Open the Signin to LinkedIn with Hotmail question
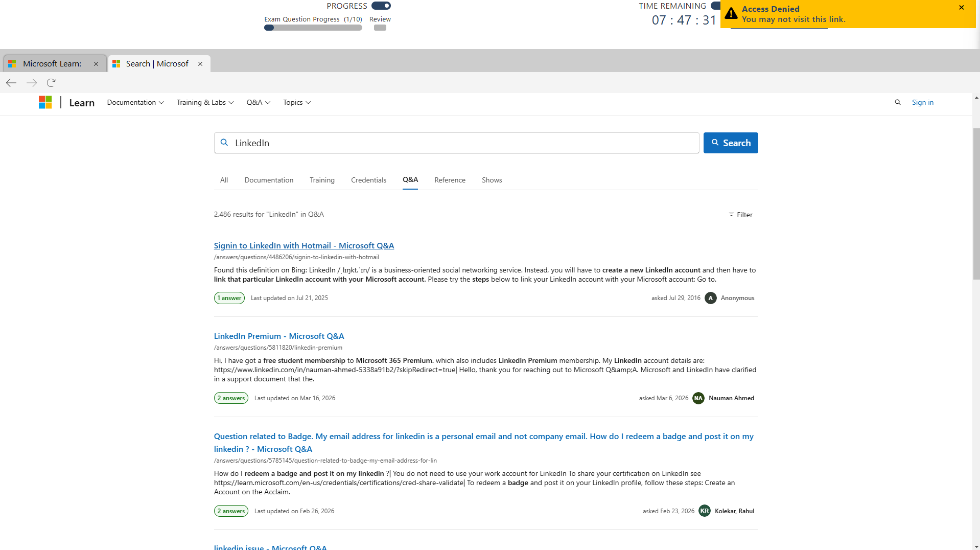Image resolution: width=980 pixels, height=550 pixels. 304,245
